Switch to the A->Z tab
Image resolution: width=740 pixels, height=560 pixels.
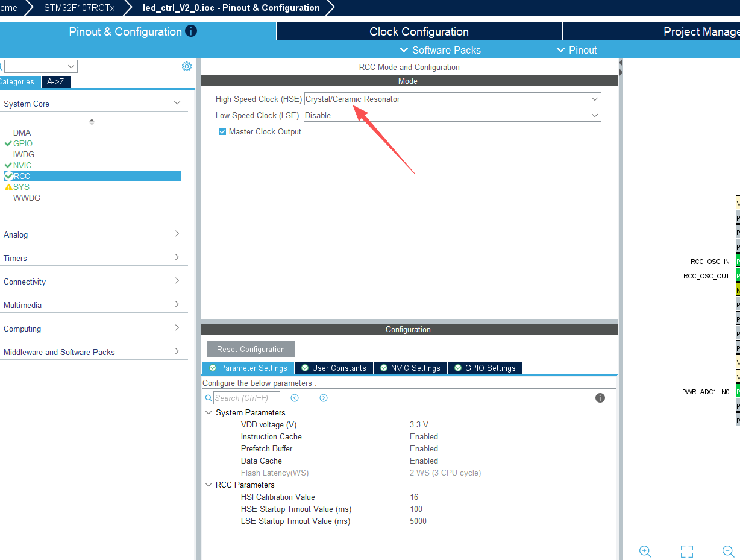[x=55, y=82]
